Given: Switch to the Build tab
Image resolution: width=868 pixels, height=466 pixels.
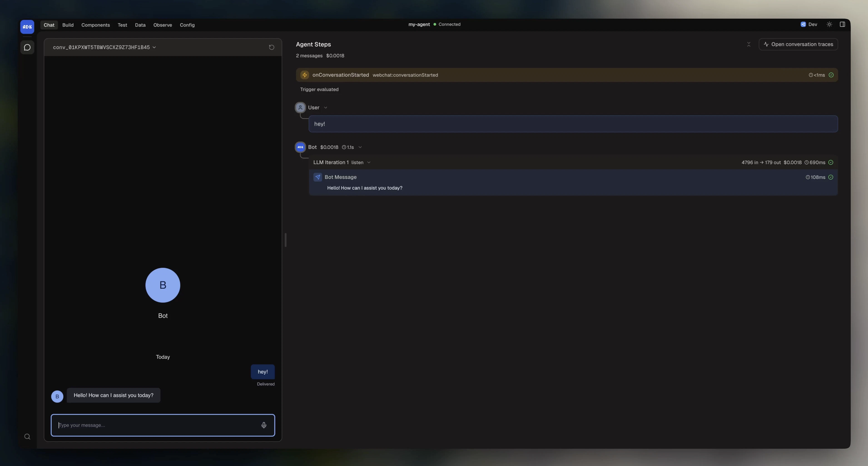Looking at the screenshot, I should 68,25.
